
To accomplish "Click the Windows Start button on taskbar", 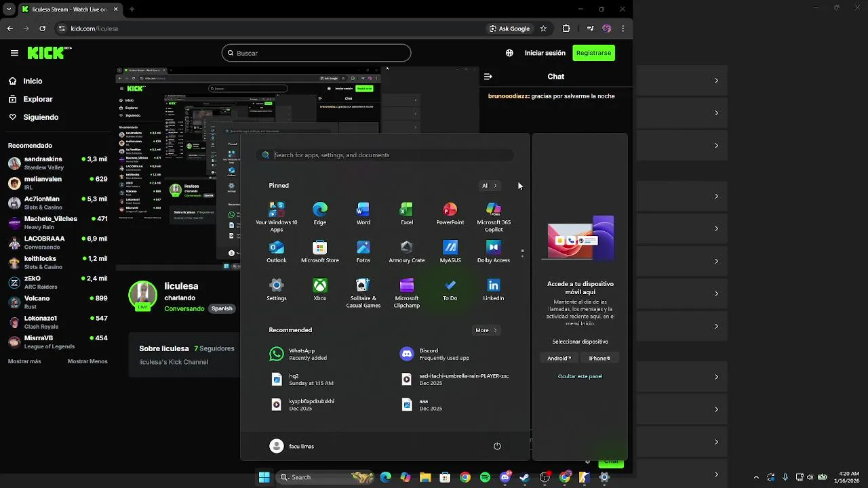I will pyautogui.click(x=264, y=477).
